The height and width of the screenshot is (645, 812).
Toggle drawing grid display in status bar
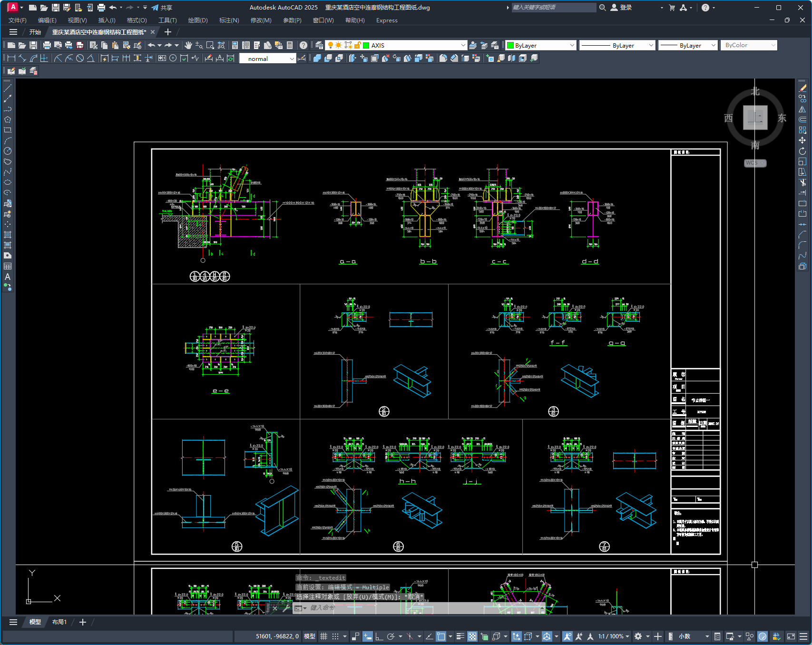[x=324, y=636]
